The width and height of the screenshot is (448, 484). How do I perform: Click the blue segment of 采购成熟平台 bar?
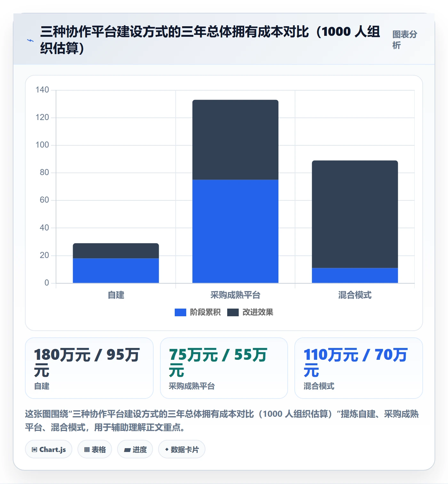coord(235,231)
